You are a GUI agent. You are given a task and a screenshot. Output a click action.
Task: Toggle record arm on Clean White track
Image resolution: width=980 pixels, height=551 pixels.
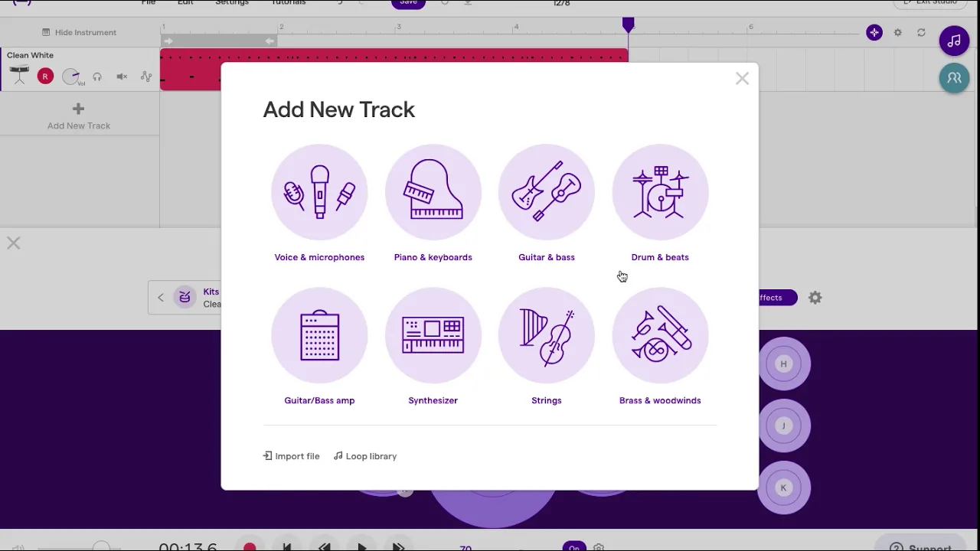(x=45, y=77)
